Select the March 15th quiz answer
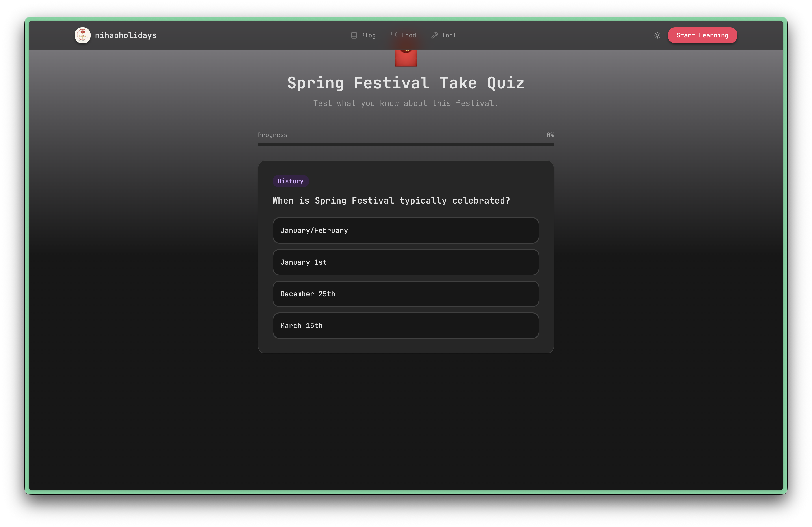The height and width of the screenshot is (527, 812). tap(406, 326)
